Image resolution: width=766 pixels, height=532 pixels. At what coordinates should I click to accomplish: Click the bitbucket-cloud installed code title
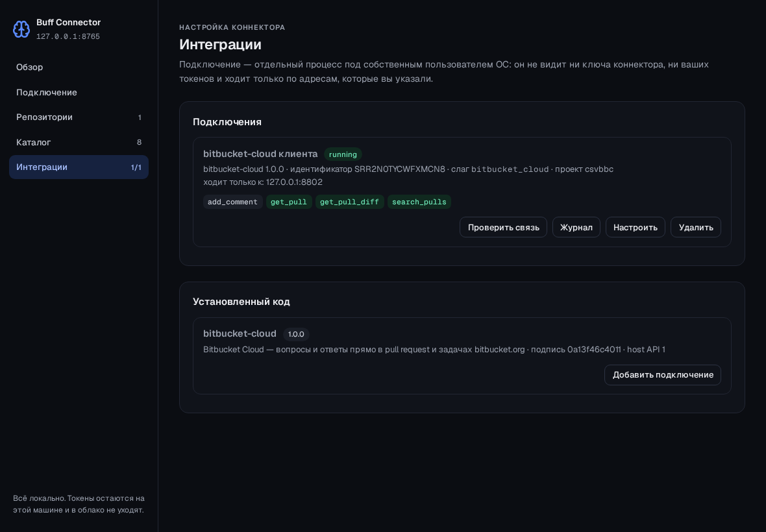240,334
